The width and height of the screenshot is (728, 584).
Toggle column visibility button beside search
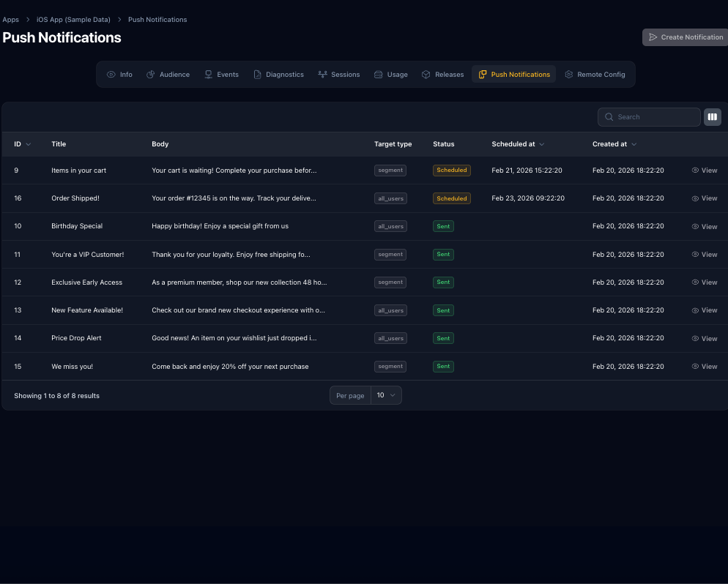tap(713, 117)
